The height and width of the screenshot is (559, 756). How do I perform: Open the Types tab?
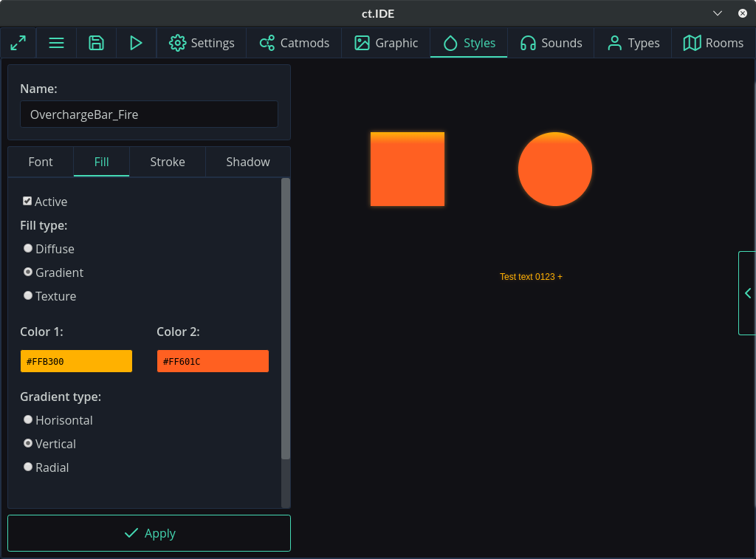click(633, 43)
